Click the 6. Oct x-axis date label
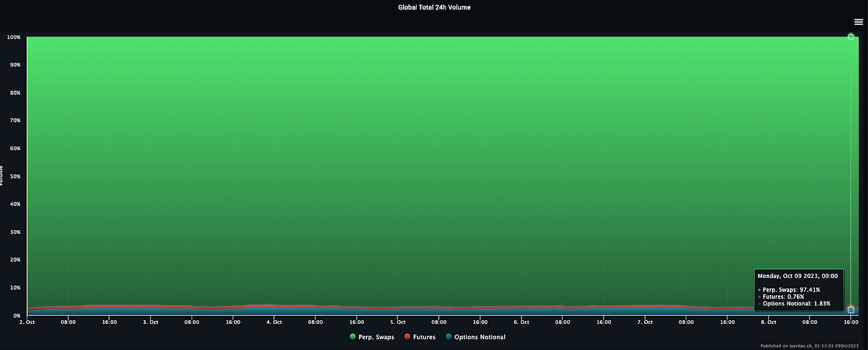 point(521,322)
